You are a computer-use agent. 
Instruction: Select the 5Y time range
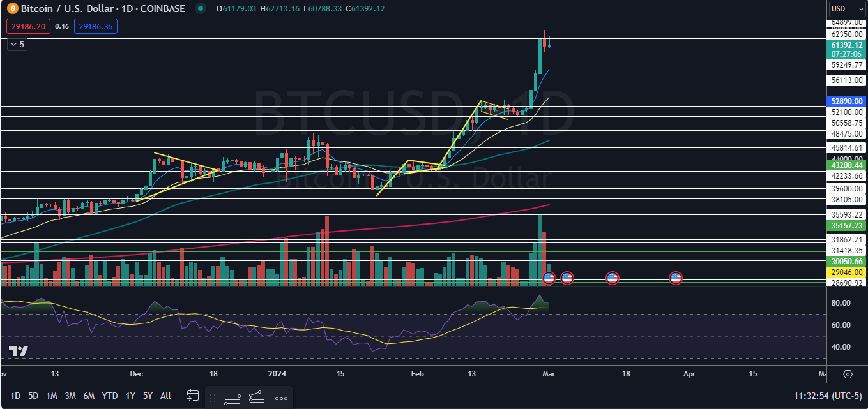148,396
